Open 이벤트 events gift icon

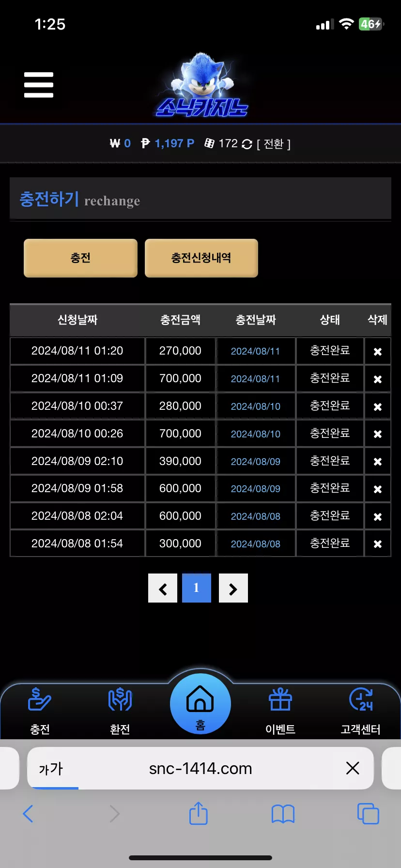[280, 710]
